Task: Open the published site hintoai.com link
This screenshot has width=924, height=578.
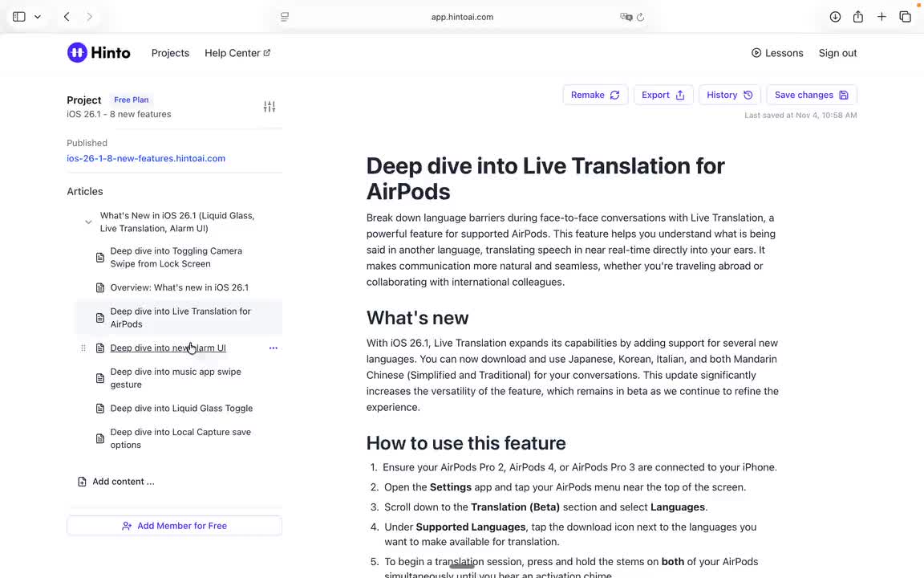Action: (x=146, y=158)
